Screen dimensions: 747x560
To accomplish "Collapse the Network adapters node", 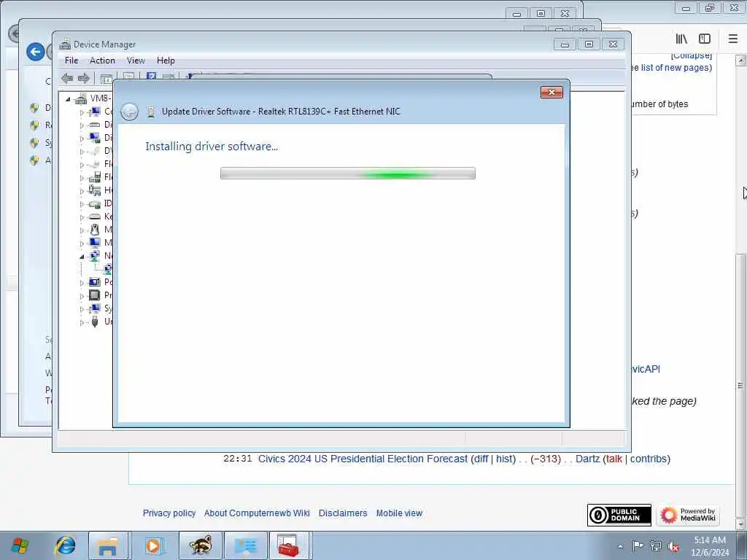I will point(82,257).
